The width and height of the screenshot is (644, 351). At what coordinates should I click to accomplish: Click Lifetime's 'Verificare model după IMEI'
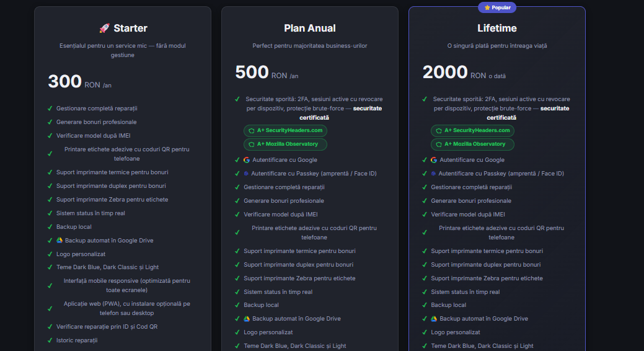[x=468, y=214]
